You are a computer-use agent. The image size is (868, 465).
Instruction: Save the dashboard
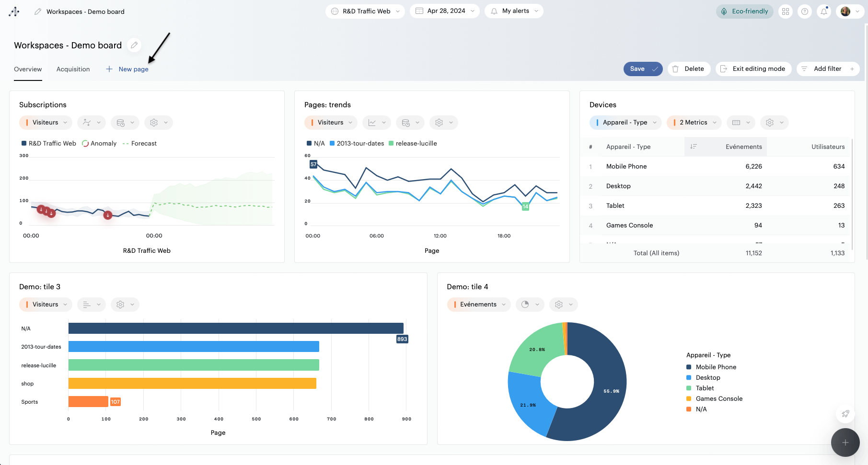point(642,69)
